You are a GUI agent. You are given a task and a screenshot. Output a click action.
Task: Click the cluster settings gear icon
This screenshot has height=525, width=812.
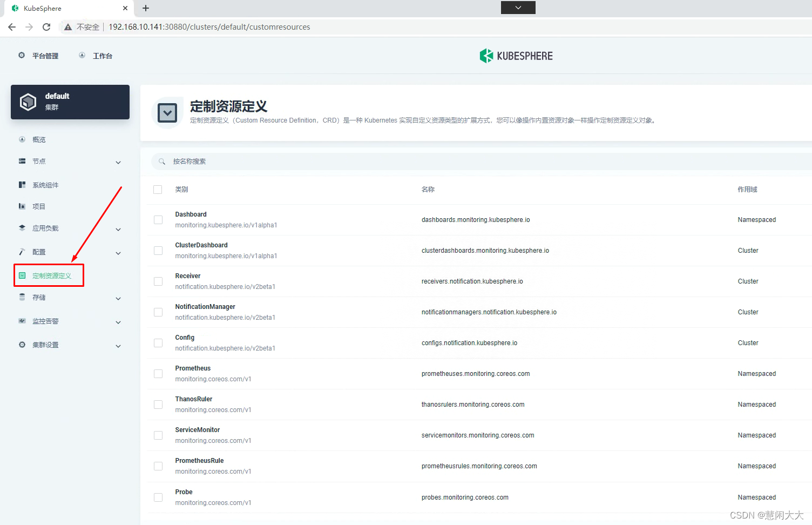pos(22,345)
